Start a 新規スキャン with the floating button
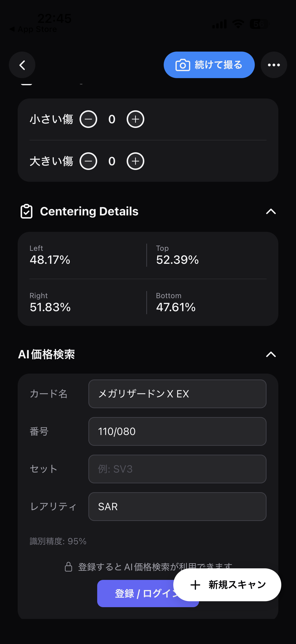 tap(227, 585)
